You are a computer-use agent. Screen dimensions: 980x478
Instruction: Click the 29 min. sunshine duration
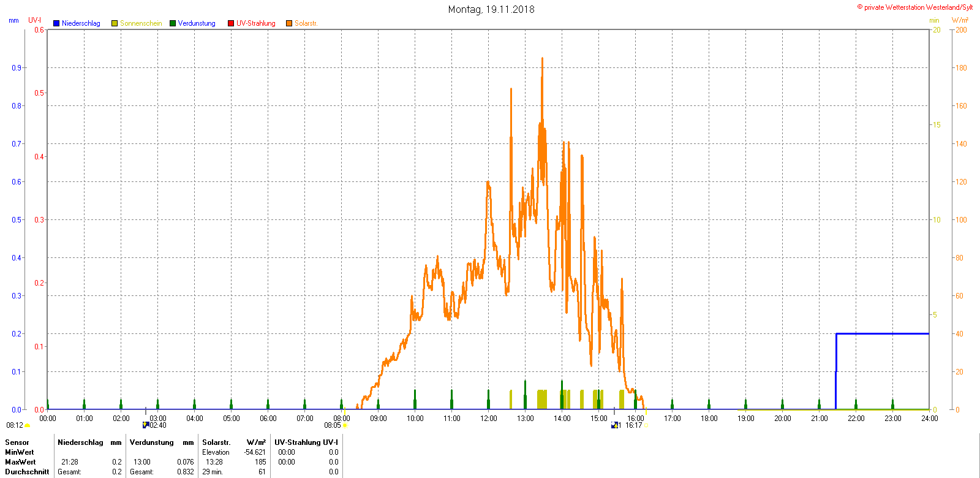pos(213,472)
